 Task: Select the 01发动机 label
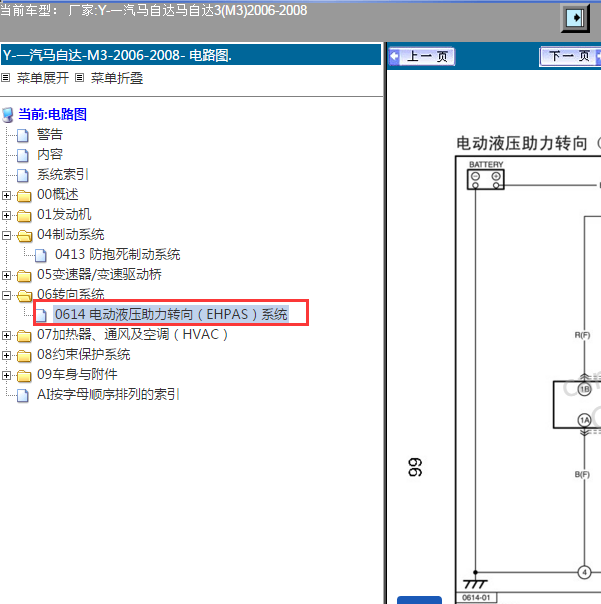64,215
